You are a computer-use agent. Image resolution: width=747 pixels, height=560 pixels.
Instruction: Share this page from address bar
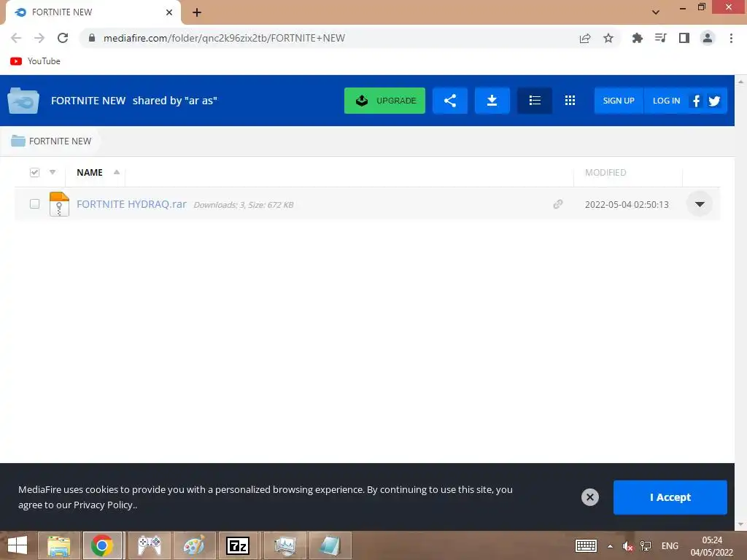[585, 38]
